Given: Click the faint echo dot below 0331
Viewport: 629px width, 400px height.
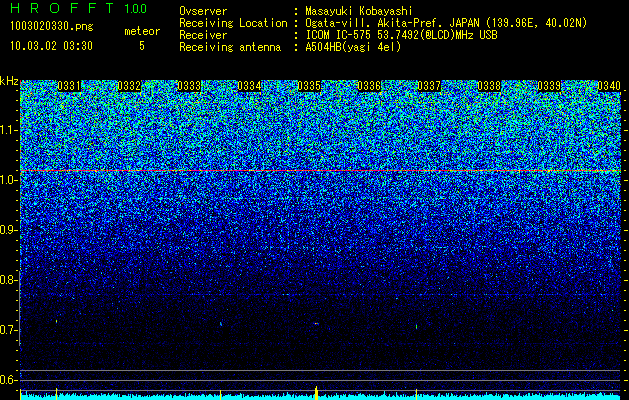Looking at the screenshot, I should coord(57,321).
